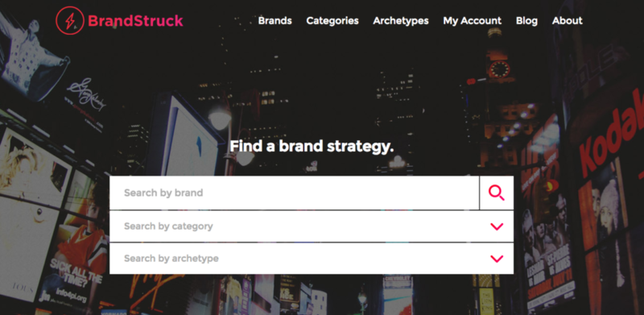The height and width of the screenshot is (315, 644).
Task: Focus the Search by brand field
Action: pos(294,193)
